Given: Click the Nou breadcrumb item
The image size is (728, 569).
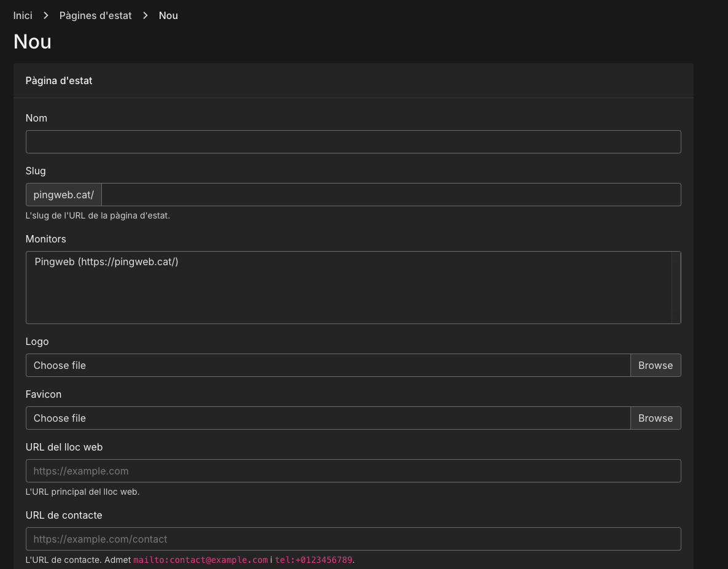Looking at the screenshot, I should 168,15.
